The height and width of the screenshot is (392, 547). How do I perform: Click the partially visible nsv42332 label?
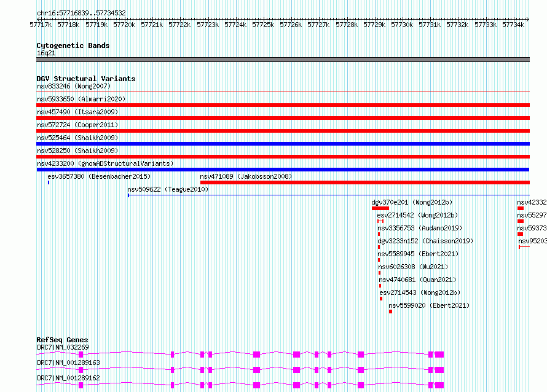(532, 202)
